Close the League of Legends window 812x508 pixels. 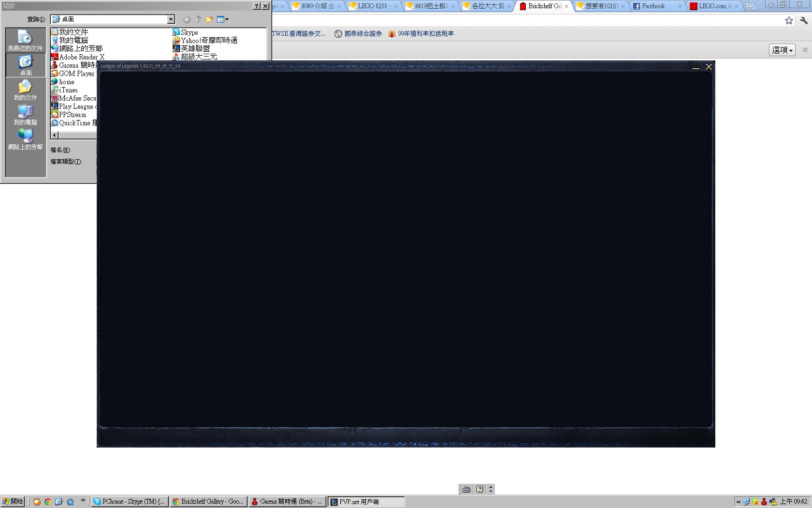pyautogui.click(x=709, y=67)
